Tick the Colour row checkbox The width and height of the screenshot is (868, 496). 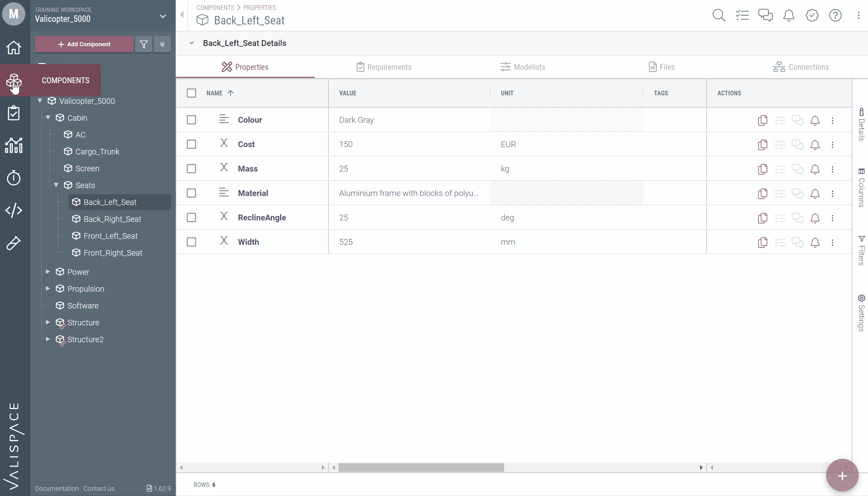(x=191, y=120)
